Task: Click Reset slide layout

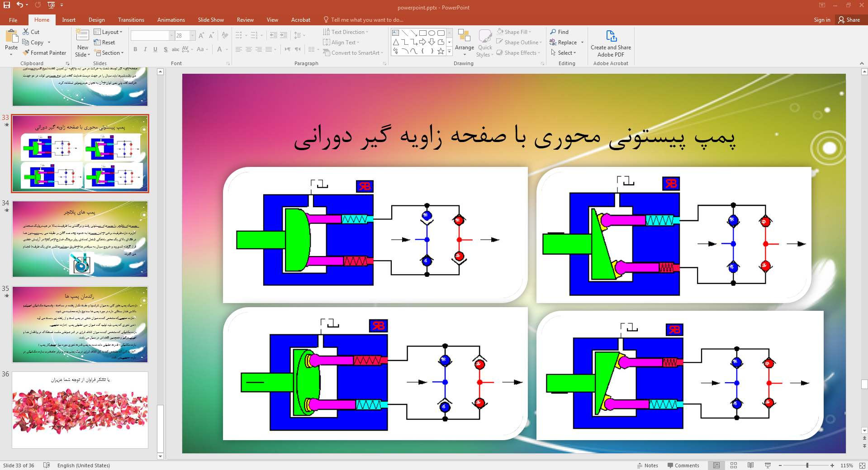Action: (104, 43)
